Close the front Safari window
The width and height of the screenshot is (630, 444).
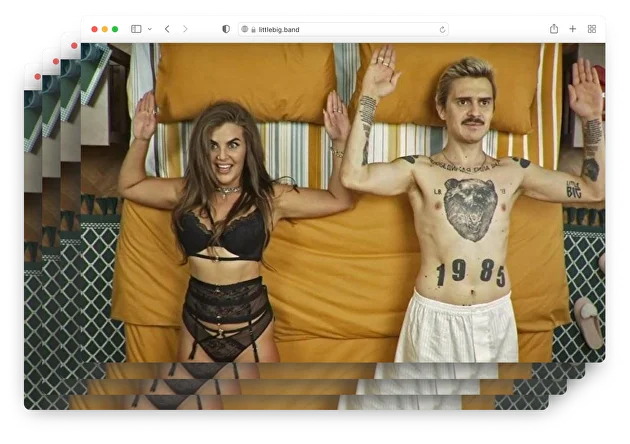tap(94, 29)
